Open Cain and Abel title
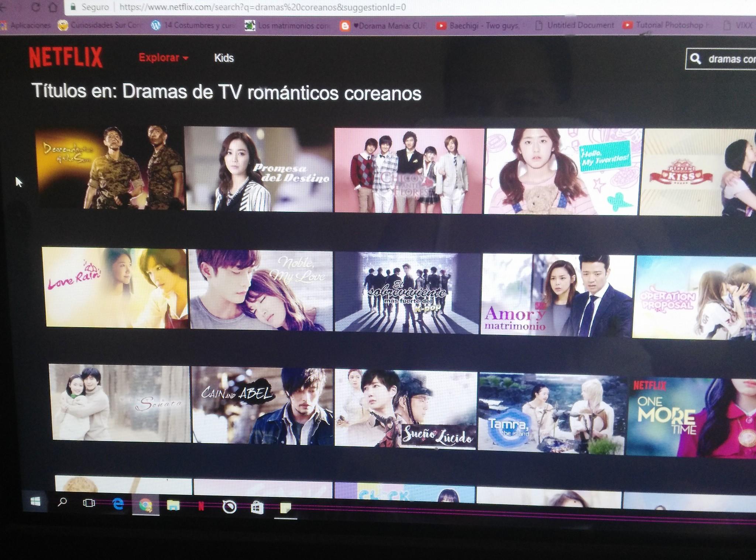 point(263,406)
